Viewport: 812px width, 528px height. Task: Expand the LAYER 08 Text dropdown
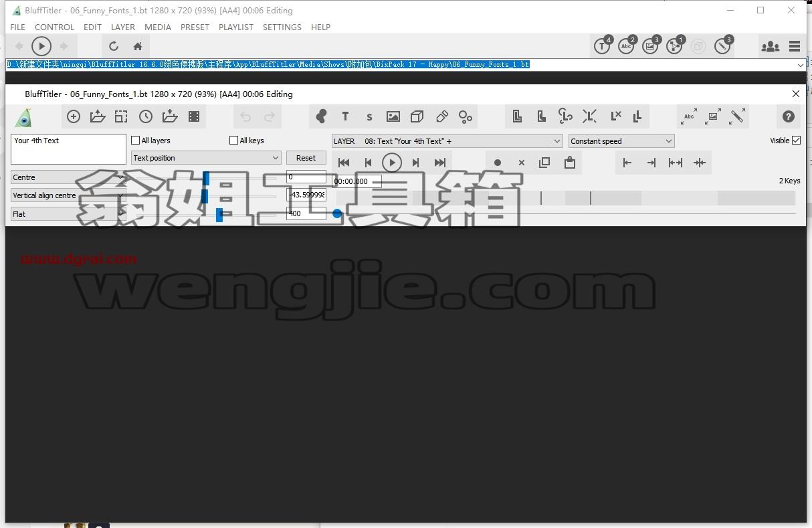point(447,141)
